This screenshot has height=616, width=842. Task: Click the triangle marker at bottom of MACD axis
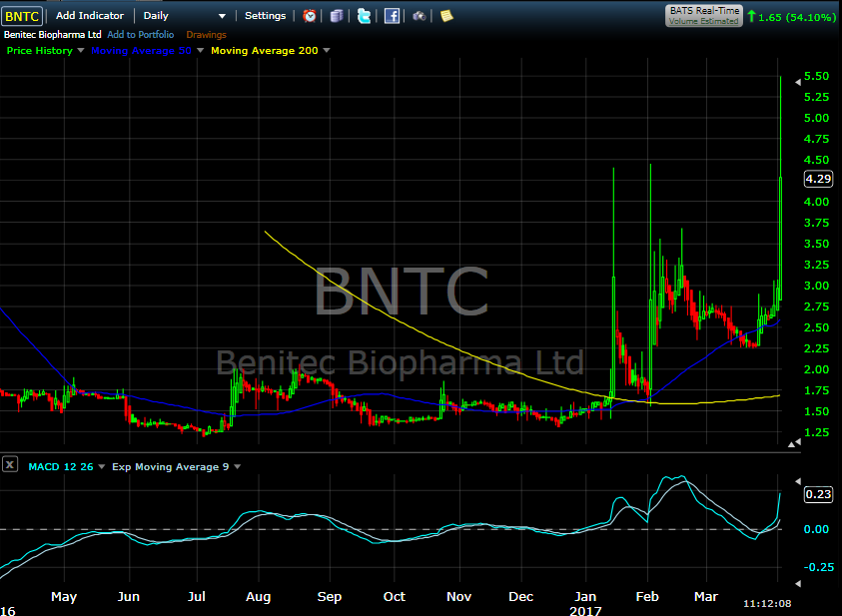[797, 583]
